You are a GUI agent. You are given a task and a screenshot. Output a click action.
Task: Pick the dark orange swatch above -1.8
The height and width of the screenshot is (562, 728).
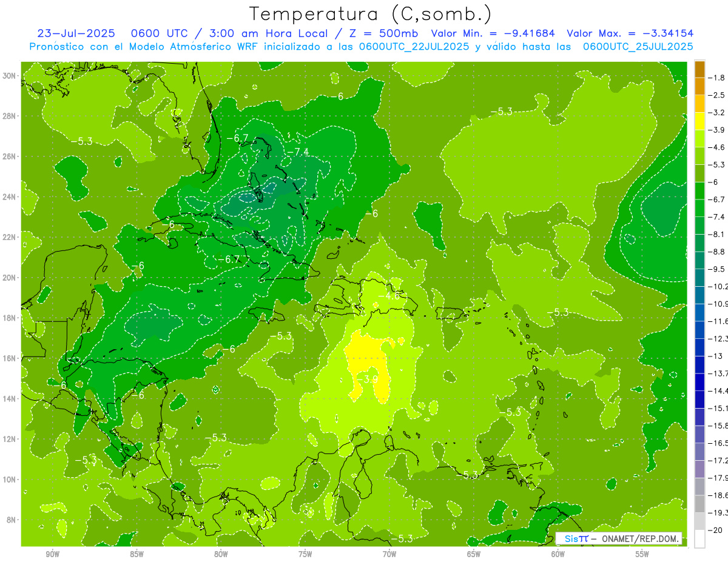699,69
